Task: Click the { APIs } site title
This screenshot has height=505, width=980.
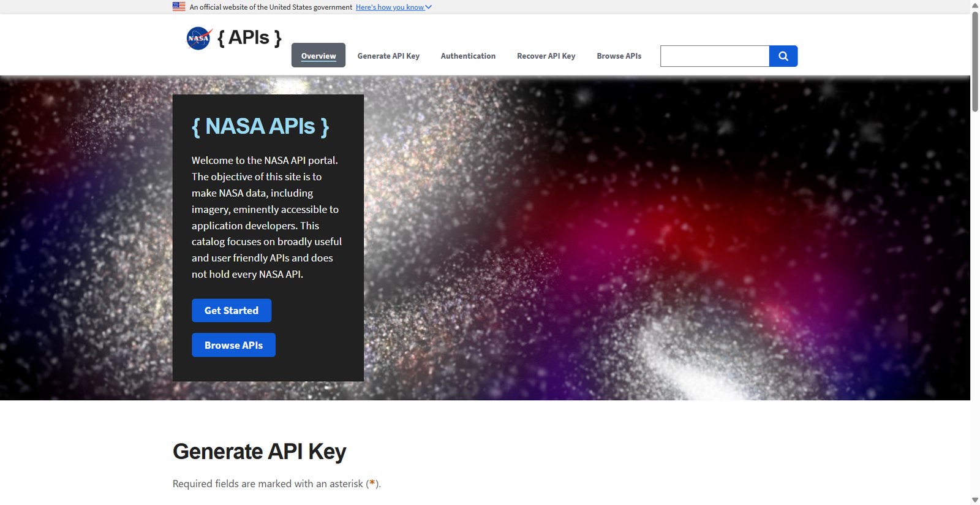Action: [x=249, y=38]
